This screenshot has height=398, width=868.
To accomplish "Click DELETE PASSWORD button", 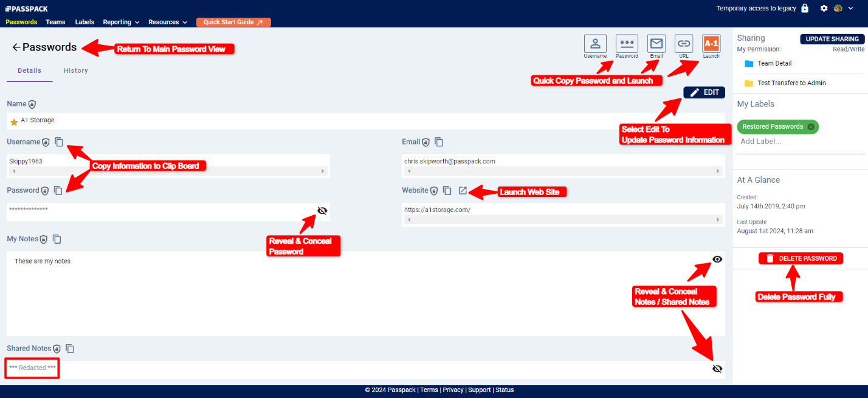I will [801, 258].
